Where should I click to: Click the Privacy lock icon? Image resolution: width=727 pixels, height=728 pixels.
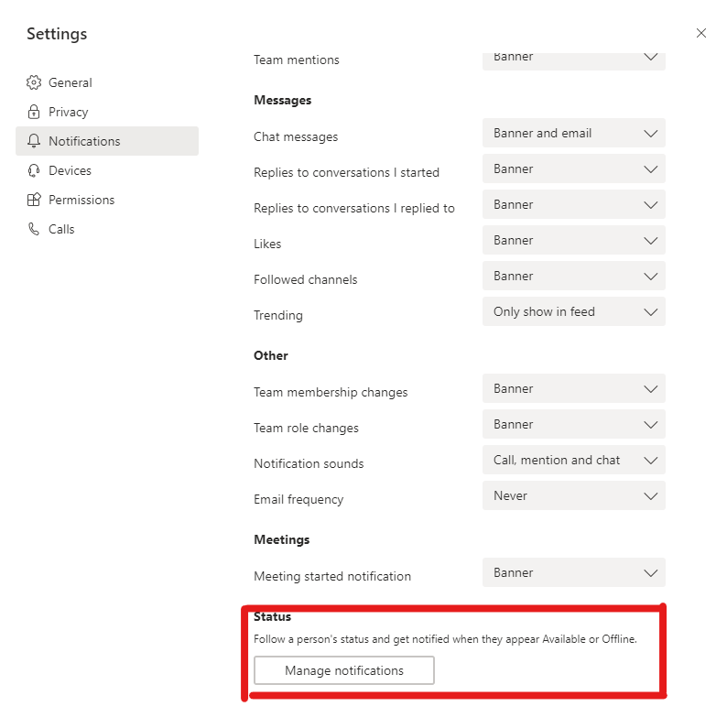pos(34,112)
